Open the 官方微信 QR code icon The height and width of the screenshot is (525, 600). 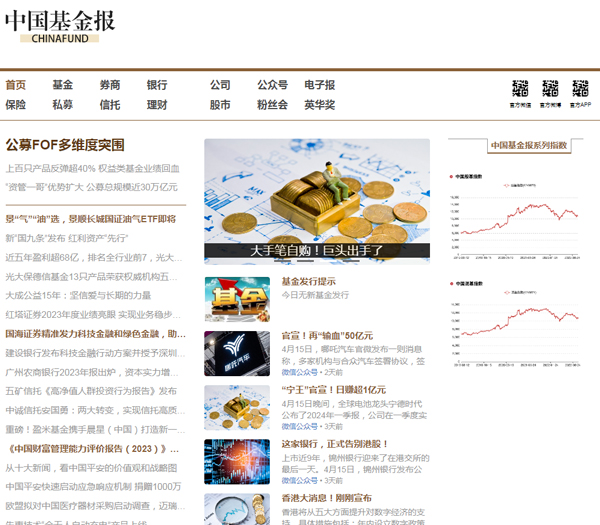(520, 88)
